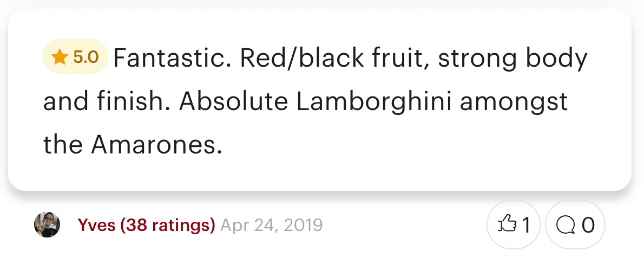Click the phrase strong body in review
Screen dimensions: 644x257
[x=512, y=60]
